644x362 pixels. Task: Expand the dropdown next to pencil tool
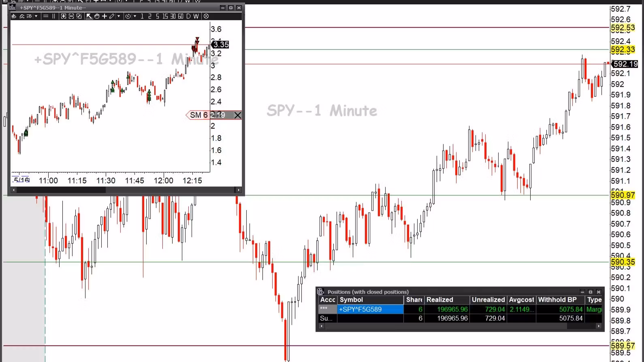pyautogui.click(x=119, y=16)
